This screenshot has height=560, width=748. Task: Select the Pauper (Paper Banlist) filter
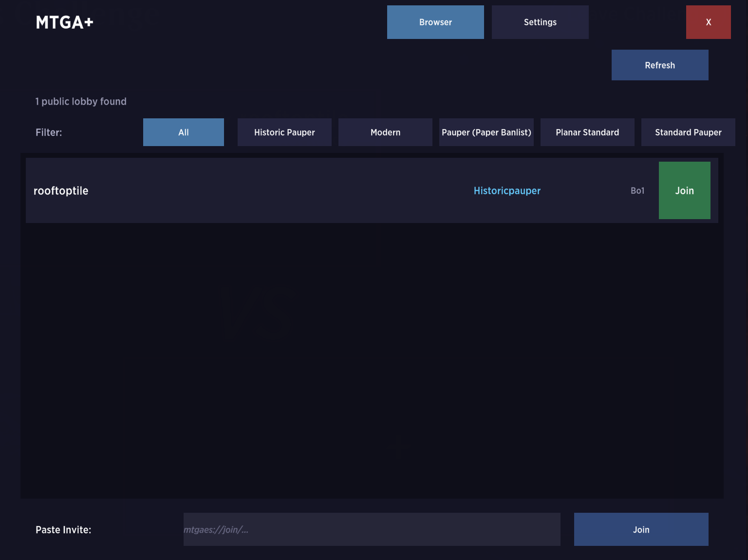coord(486,132)
